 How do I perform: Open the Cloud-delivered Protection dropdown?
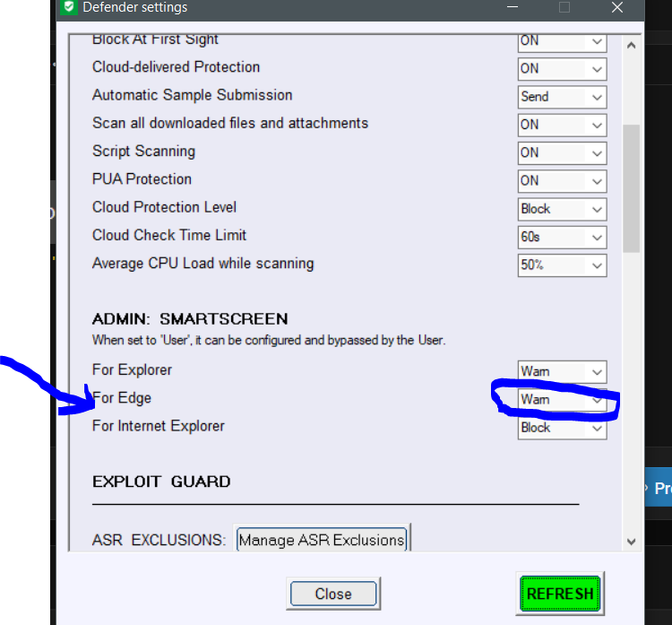(562, 69)
